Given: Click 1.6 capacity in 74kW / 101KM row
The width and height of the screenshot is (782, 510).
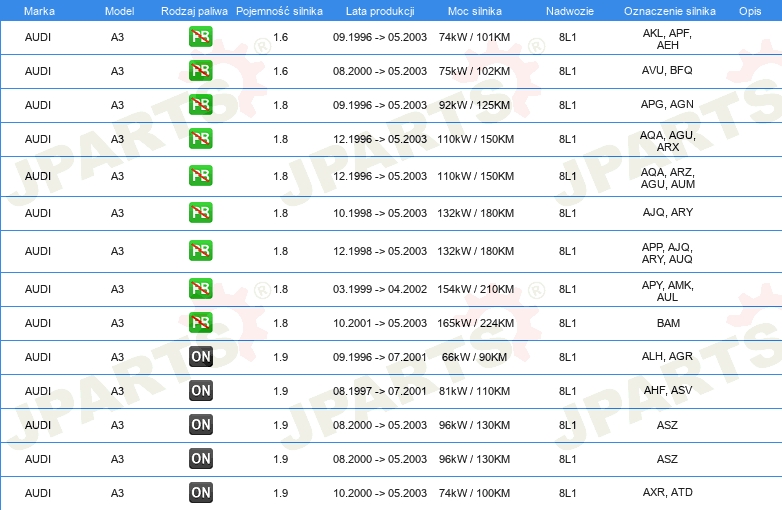Looking at the screenshot, I should [x=281, y=37].
